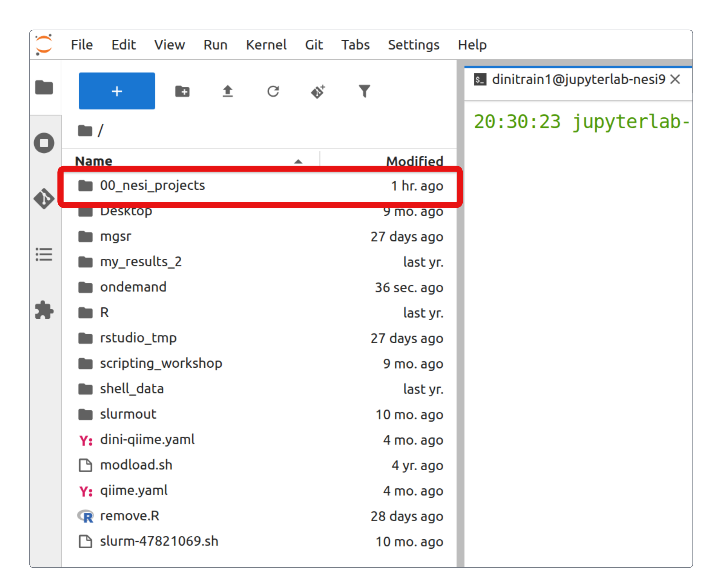
Task: Click the Upload Files icon
Action: coord(228,91)
